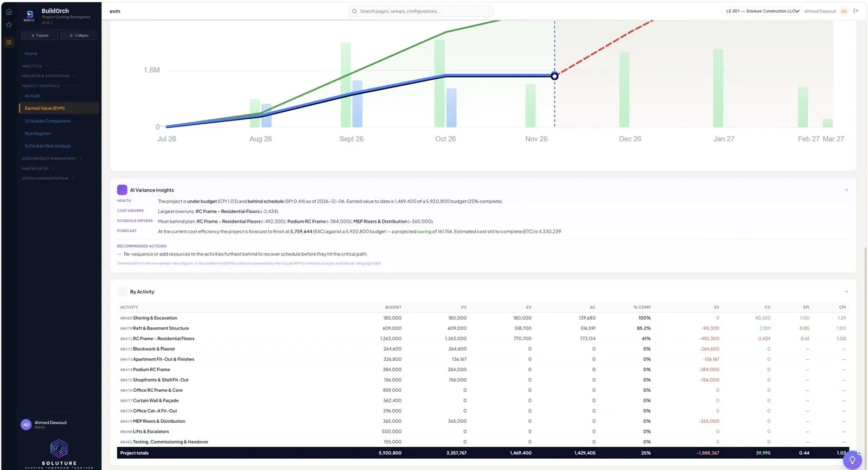868x470 pixels.
Task: Click the AD avatar in the sidebar footer
Action: coord(25,424)
